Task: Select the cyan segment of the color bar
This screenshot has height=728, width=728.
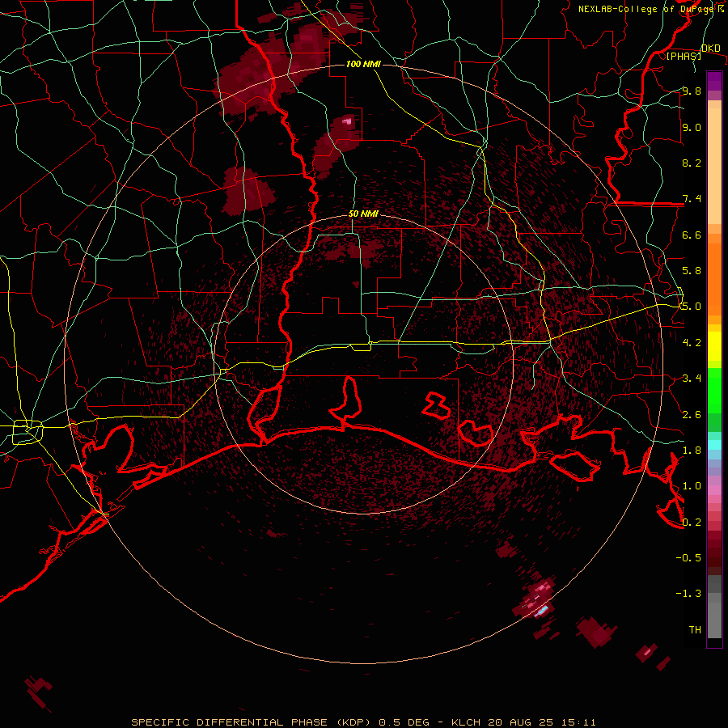Action: (714, 445)
